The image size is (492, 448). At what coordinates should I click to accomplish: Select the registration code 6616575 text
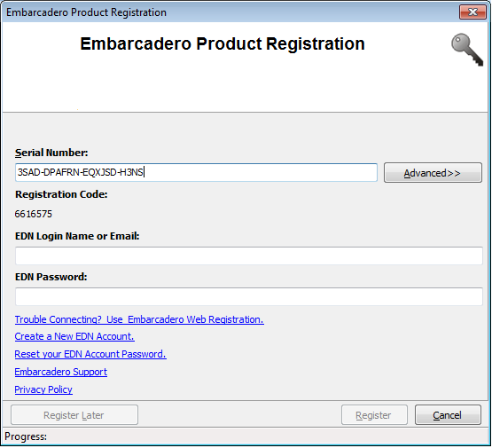(34, 214)
